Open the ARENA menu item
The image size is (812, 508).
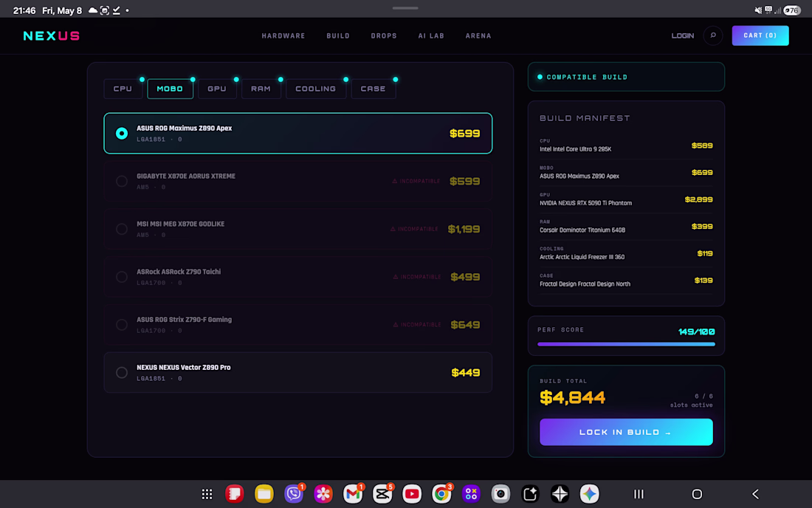coord(478,35)
